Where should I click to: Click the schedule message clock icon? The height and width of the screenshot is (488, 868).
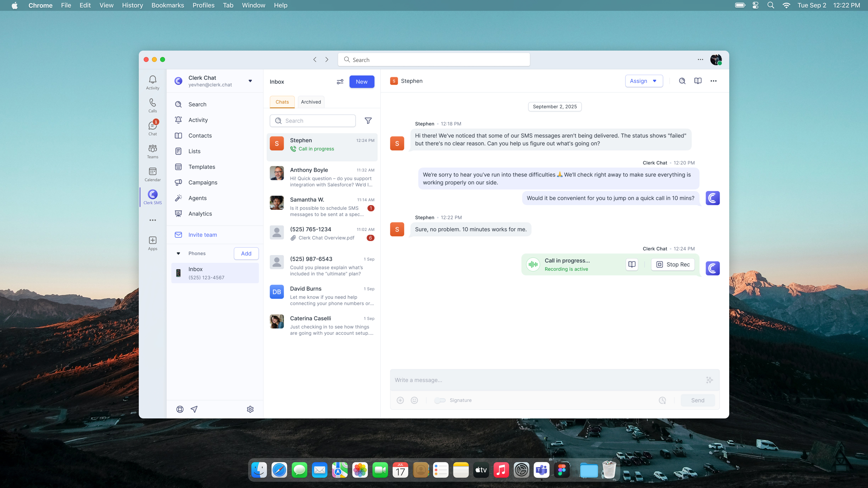point(662,400)
